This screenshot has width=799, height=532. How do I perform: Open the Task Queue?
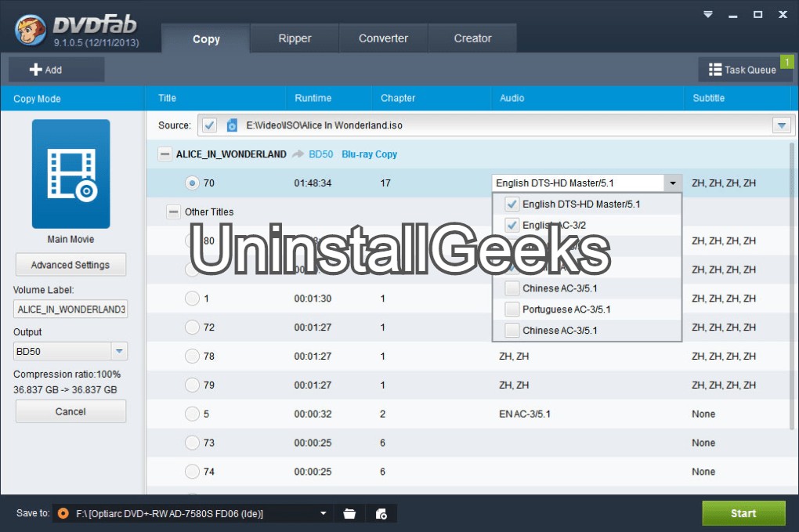pyautogui.click(x=745, y=69)
